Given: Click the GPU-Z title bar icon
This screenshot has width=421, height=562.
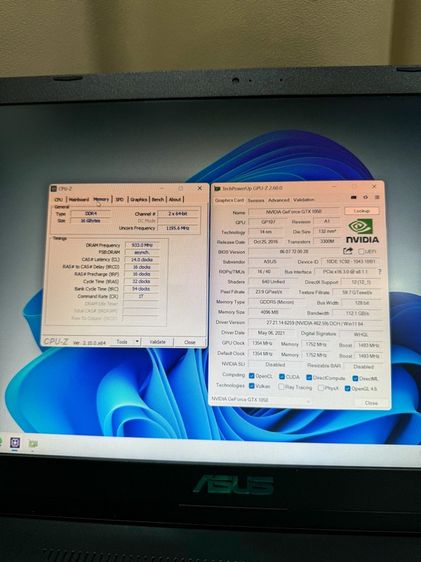Looking at the screenshot, I should coord(217,189).
